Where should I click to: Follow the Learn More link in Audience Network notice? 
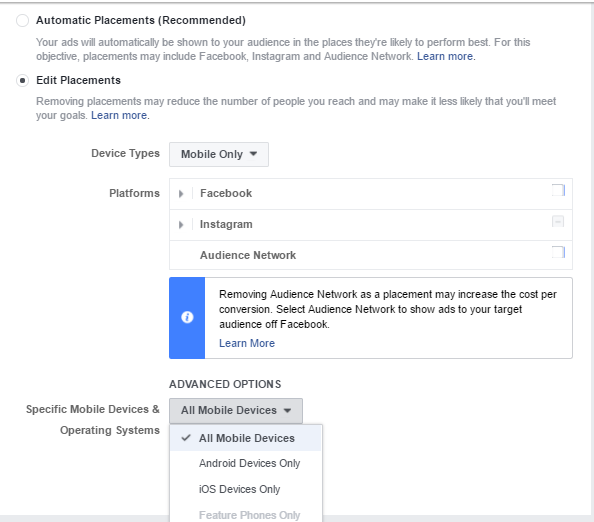[x=247, y=343]
